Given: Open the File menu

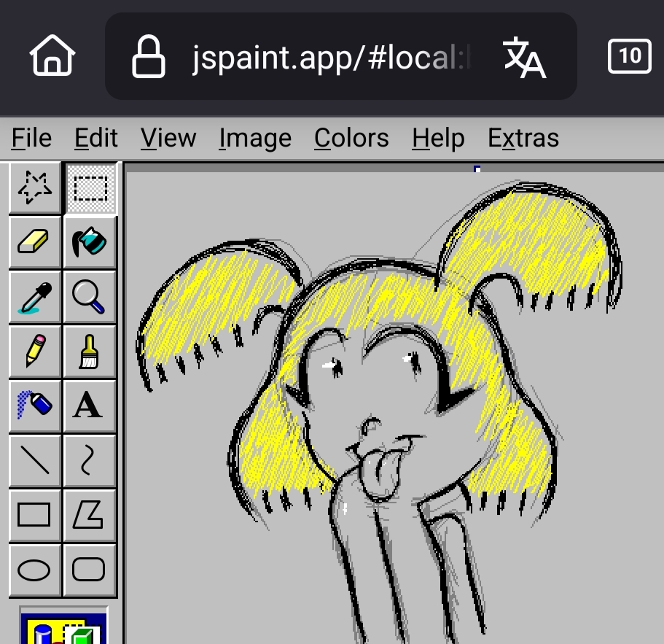Looking at the screenshot, I should coord(31,138).
